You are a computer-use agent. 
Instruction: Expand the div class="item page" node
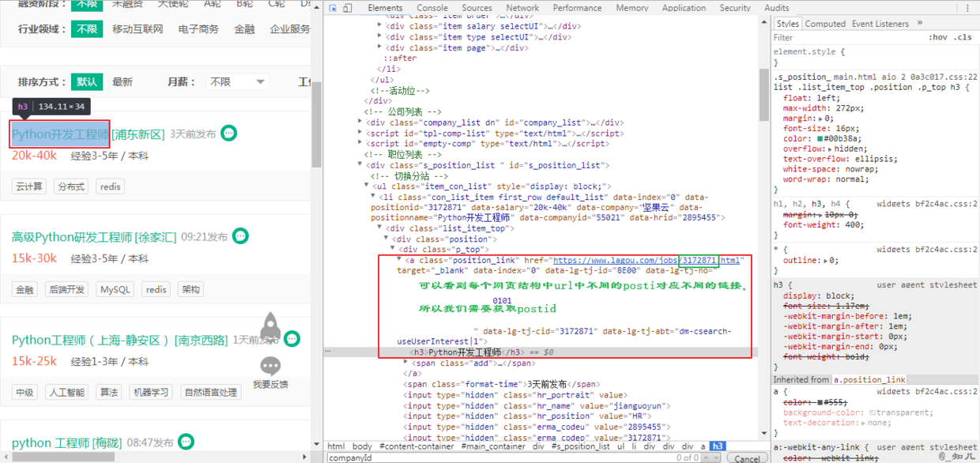pos(380,47)
